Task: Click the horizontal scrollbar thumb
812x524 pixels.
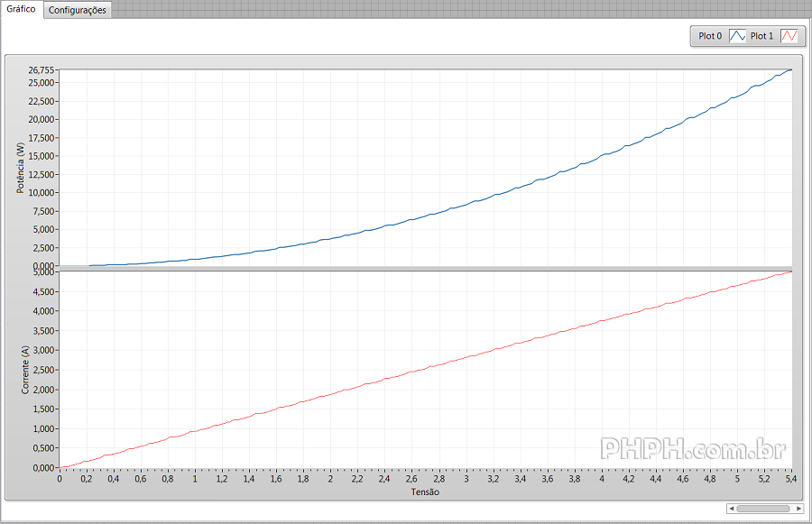Action: [x=763, y=509]
